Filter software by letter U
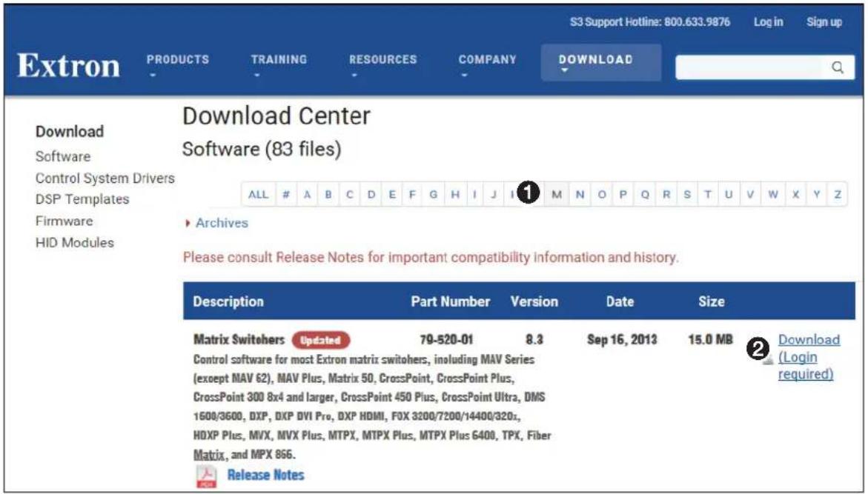868x494 pixels. pyautogui.click(x=729, y=195)
